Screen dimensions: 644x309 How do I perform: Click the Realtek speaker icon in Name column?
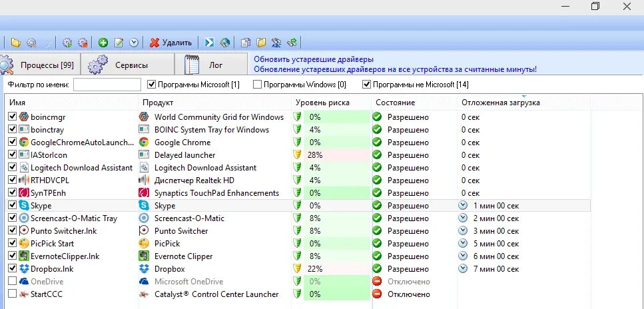point(24,180)
